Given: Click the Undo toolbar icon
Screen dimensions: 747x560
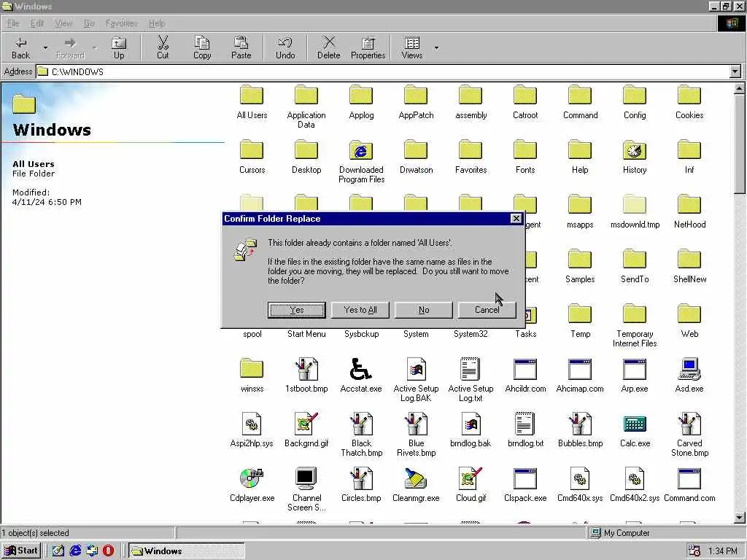Looking at the screenshot, I should pyautogui.click(x=285, y=48).
